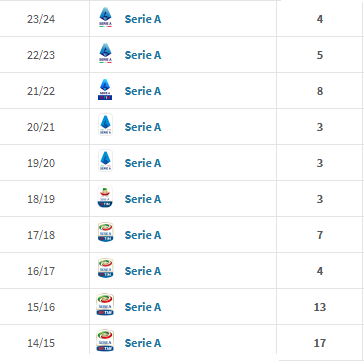The width and height of the screenshot is (364, 361).
Task: Open the Serie A link for season 15/16
Action: click(143, 307)
